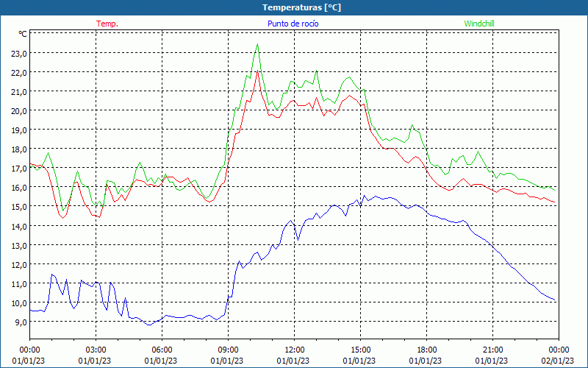Click the red Temp. line's highest peak

click(x=257, y=71)
